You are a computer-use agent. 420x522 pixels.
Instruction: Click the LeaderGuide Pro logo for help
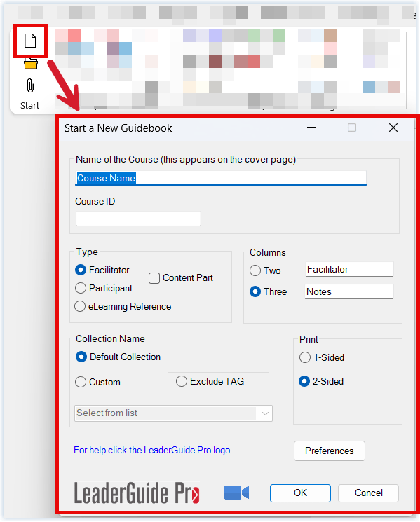pyautogui.click(x=137, y=493)
